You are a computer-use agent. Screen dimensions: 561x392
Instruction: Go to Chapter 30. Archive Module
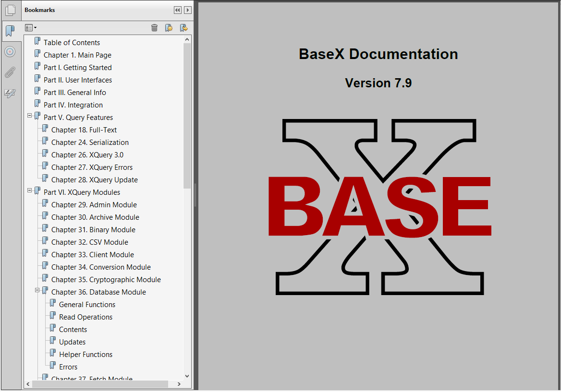pos(95,217)
